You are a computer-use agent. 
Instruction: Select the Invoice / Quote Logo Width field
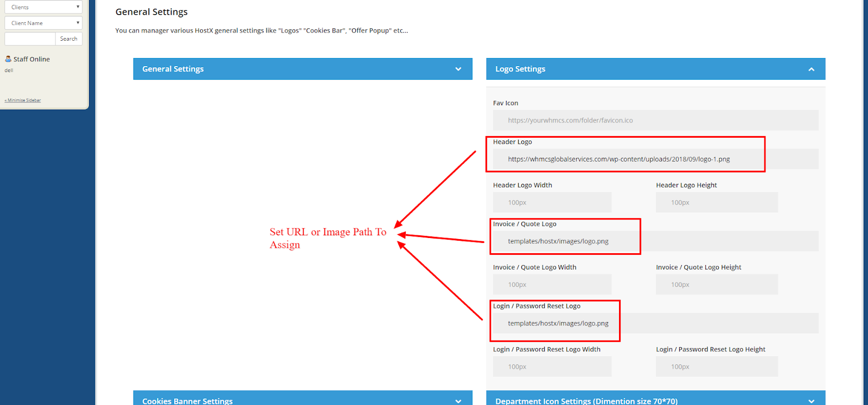[x=552, y=285]
